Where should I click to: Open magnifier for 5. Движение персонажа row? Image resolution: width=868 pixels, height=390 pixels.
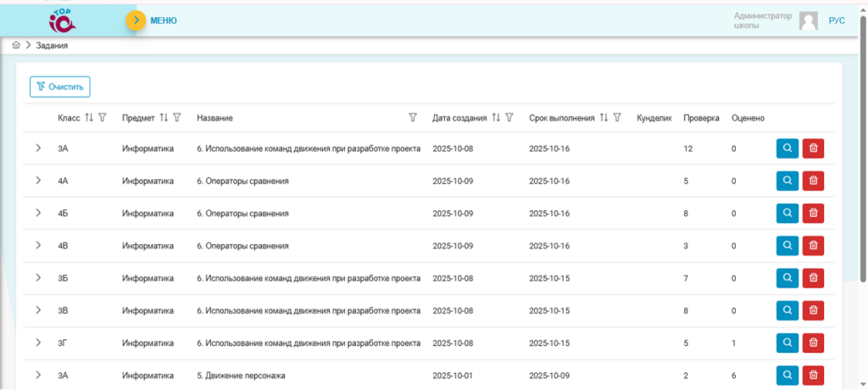pos(787,375)
